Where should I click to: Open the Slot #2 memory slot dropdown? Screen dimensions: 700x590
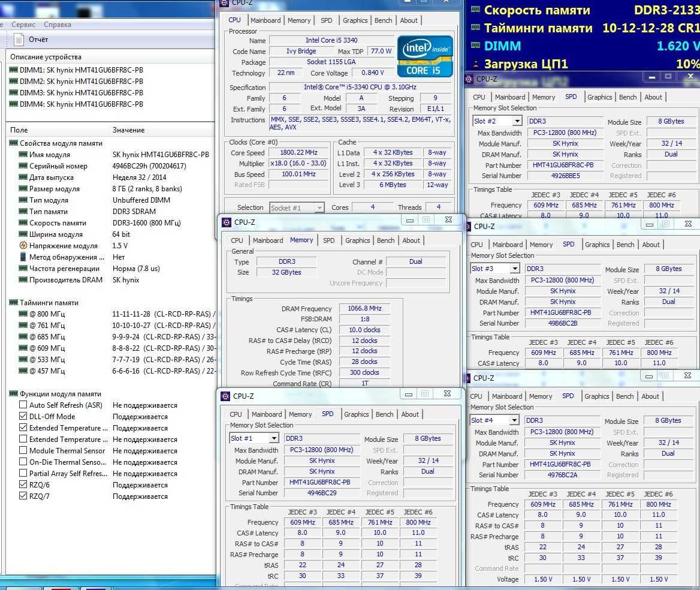pyautogui.click(x=517, y=121)
